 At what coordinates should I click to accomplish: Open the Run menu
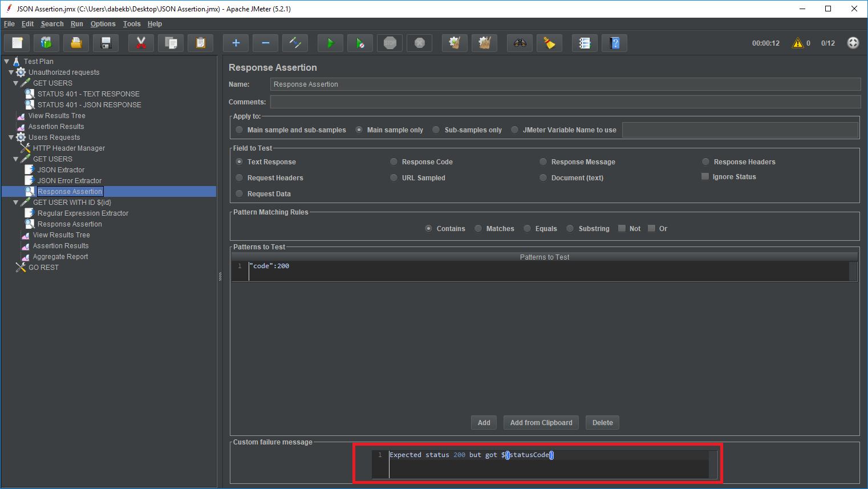(76, 24)
